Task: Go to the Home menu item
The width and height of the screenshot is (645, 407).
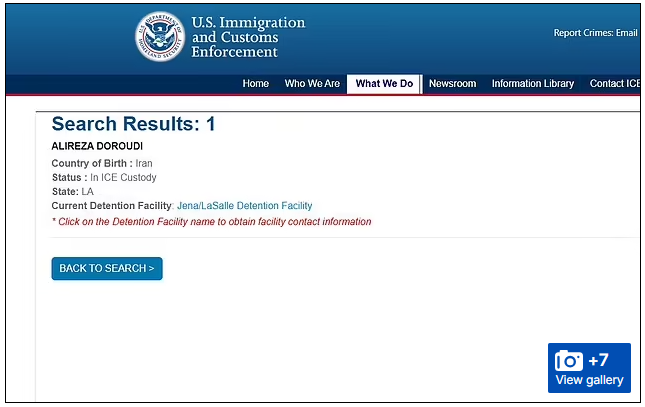Action: 256,84
